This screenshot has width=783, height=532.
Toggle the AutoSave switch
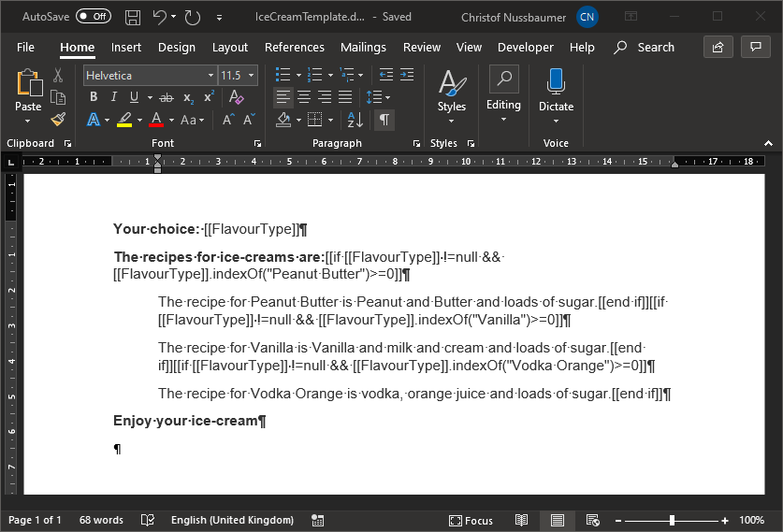point(93,17)
